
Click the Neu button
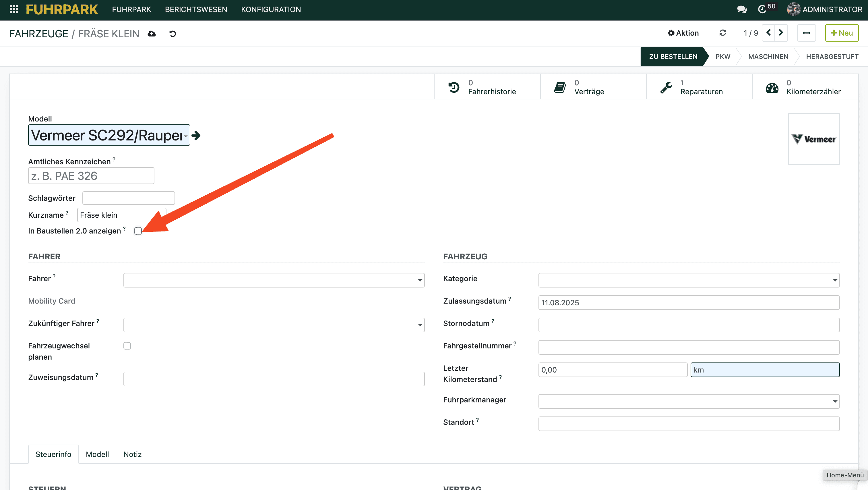tap(841, 33)
